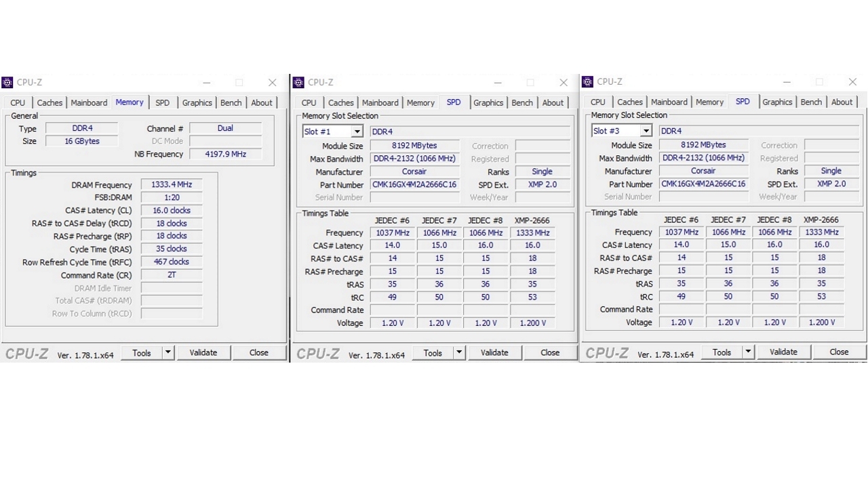Open CPU tab in right window

tap(598, 102)
